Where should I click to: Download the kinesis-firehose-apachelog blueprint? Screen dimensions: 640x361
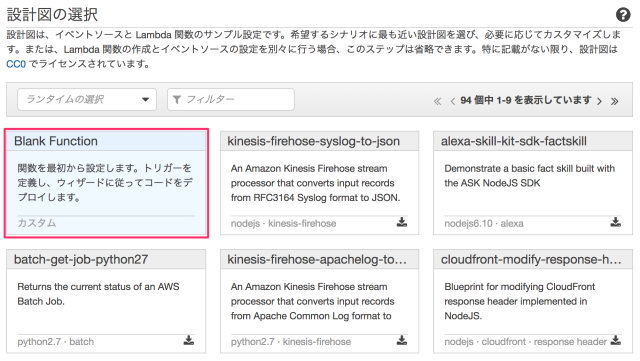pos(402,340)
